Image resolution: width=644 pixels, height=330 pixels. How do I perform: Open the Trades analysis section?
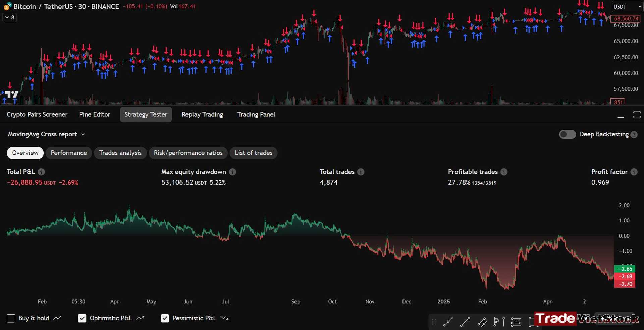[120, 153]
